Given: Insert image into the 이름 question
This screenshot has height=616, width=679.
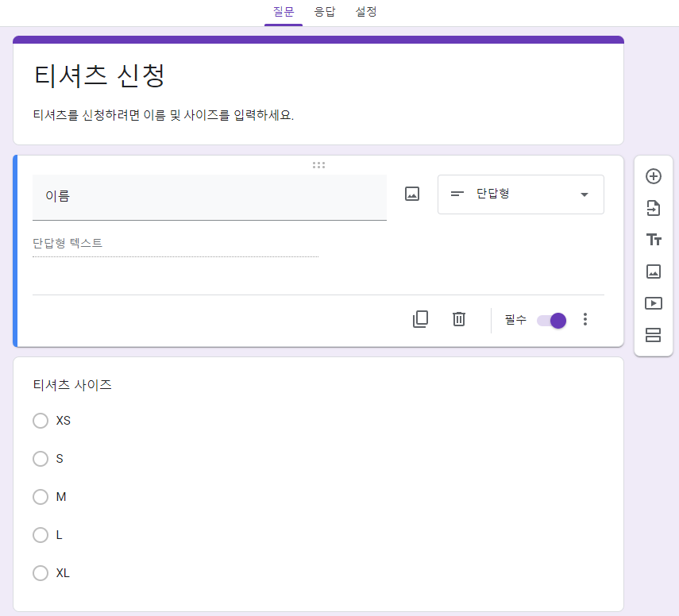Looking at the screenshot, I should coord(412,194).
